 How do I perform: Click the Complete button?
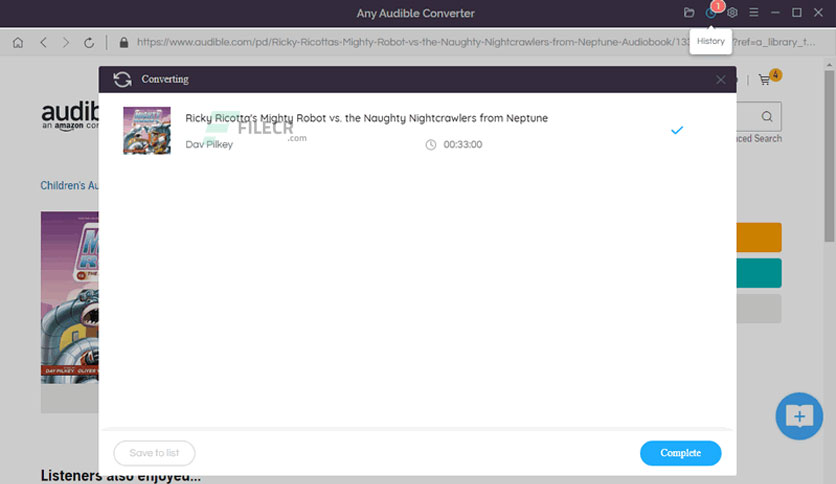[x=680, y=453]
